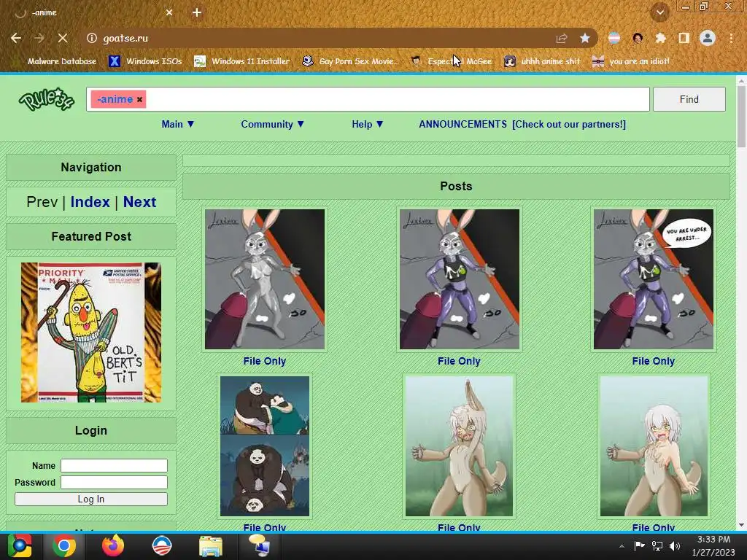Viewport: 747px width, 560px height.
Task: Go to the Next page link
Action: [139, 202]
